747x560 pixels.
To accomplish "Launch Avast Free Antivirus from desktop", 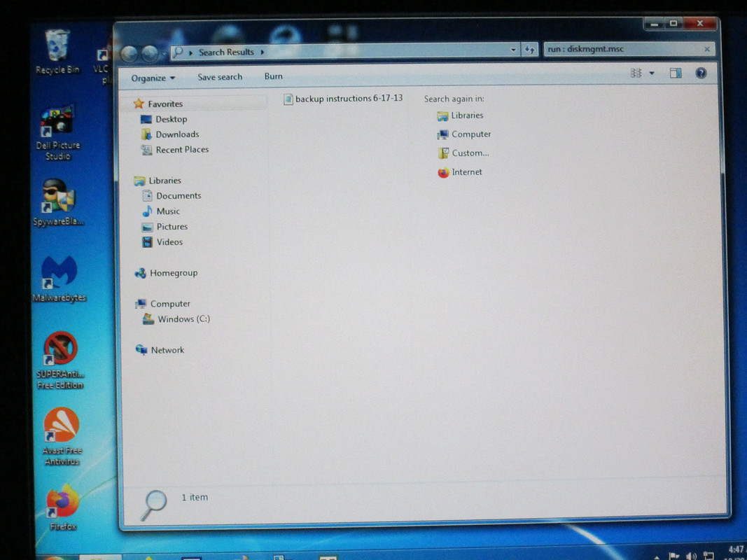I will 62,435.
